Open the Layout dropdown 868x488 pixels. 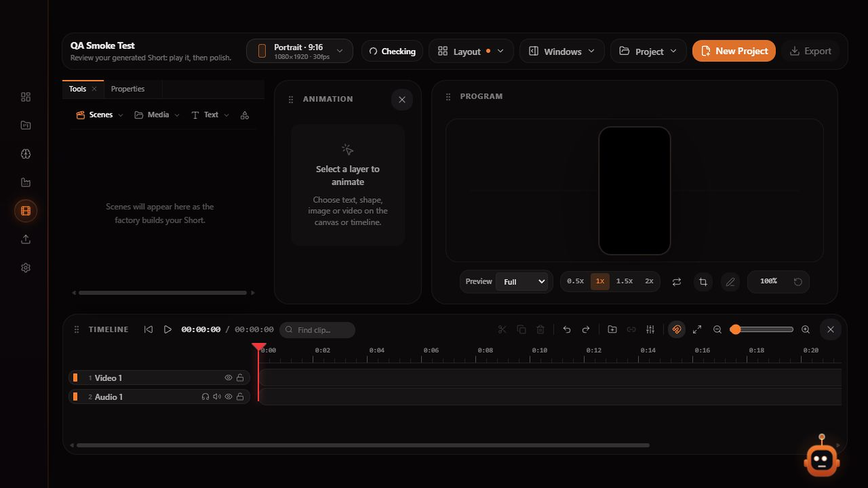point(471,51)
